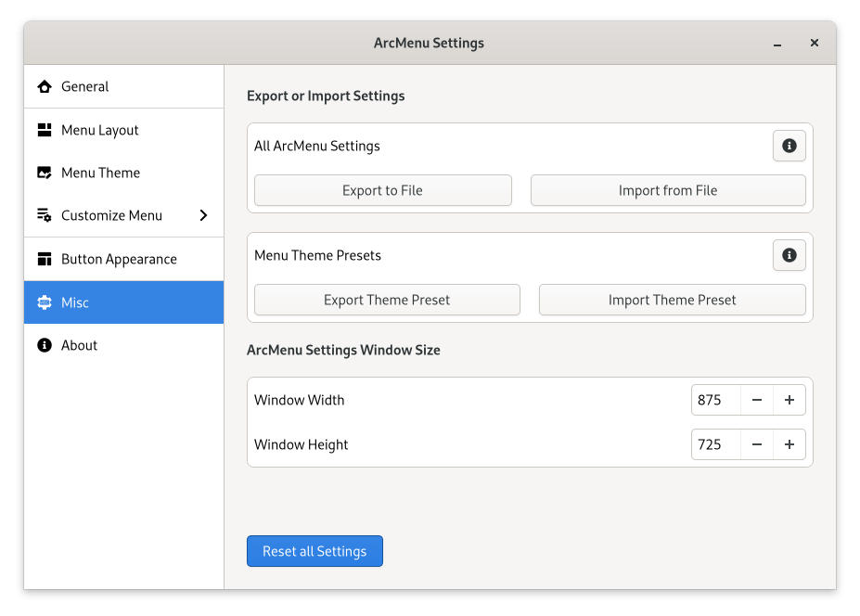Show info for Menu Theme Presets
The image size is (860, 616).
(789, 255)
